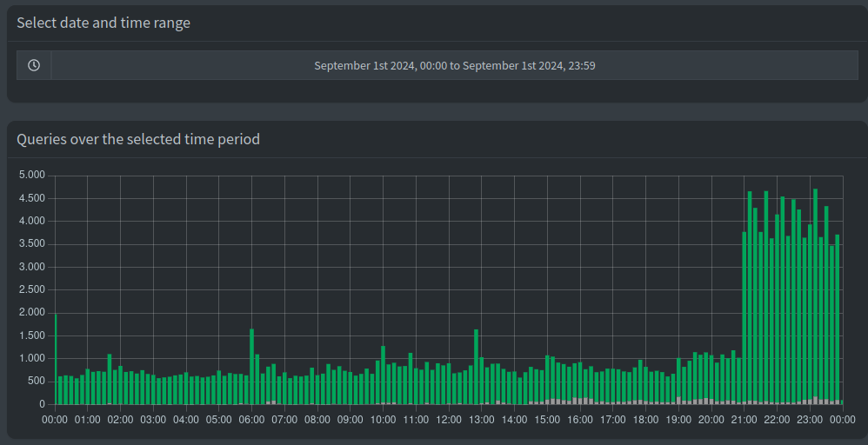Click 'Queries over the selected time period' heading
This screenshot has width=868, height=445.
[x=138, y=139]
